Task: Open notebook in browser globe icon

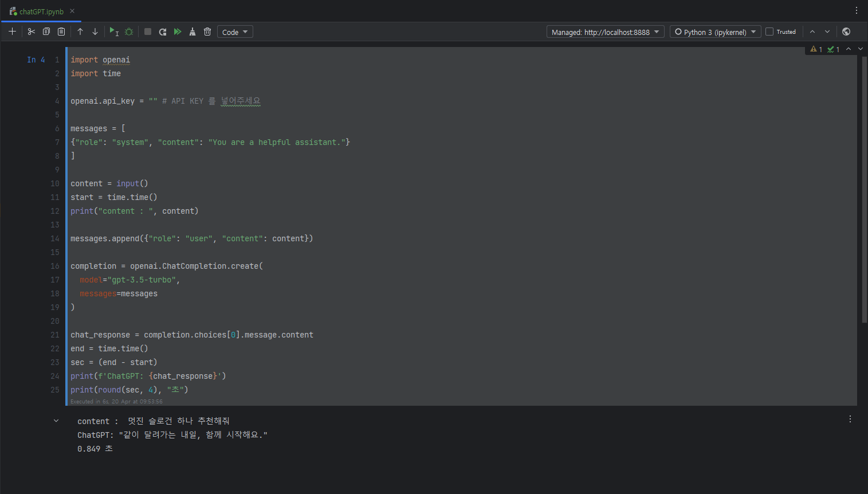Action: pyautogui.click(x=846, y=32)
